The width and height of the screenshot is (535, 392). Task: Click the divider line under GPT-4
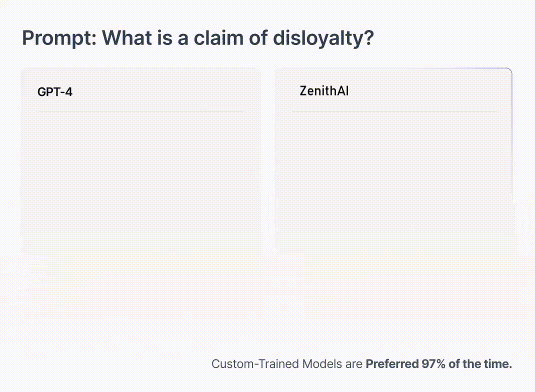point(140,111)
